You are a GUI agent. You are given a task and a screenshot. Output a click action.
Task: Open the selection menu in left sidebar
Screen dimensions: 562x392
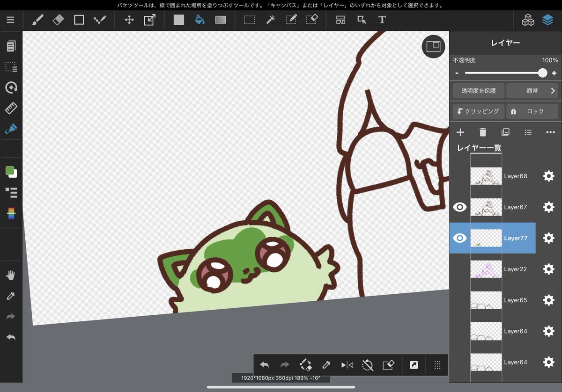(x=11, y=67)
